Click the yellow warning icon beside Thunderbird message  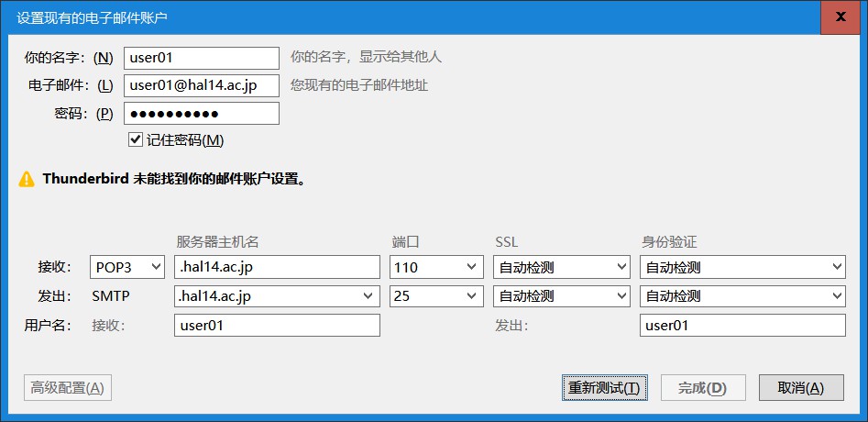[x=27, y=180]
